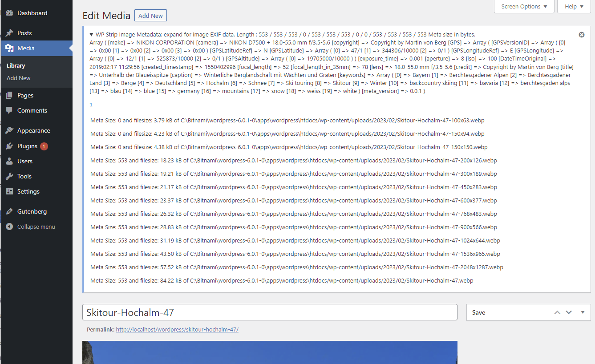
Task: Open the Comments menu item
Action: (x=36, y=110)
